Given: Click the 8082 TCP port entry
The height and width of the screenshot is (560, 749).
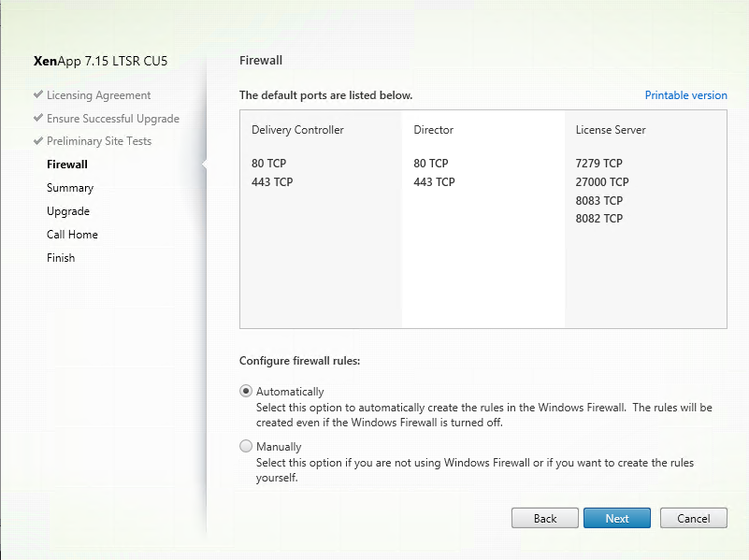Looking at the screenshot, I should point(599,218).
